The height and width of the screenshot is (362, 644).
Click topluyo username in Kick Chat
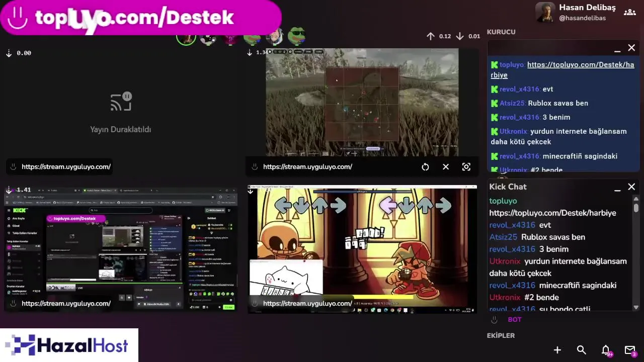coord(503,201)
